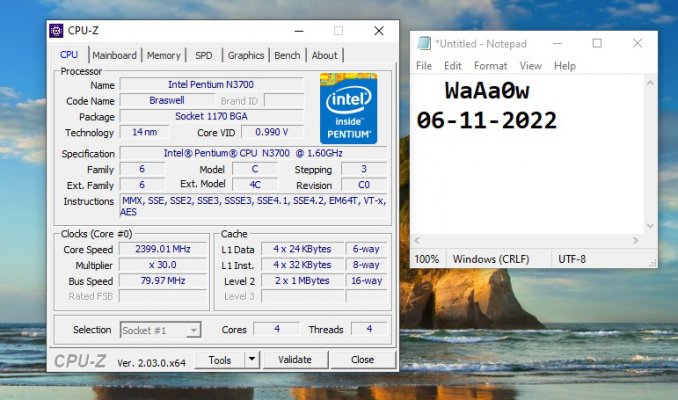This screenshot has width=678, height=400.
Task: Maximize the Notepad window
Action: (x=597, y=43)
